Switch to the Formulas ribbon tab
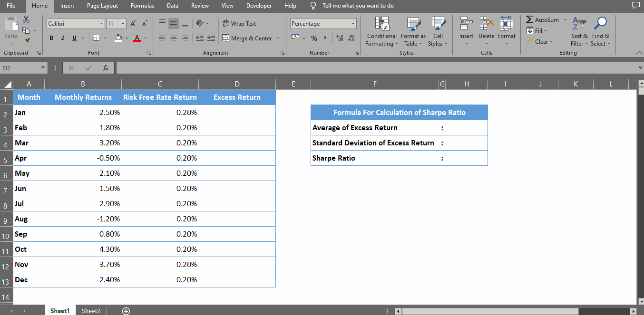This screenshot has height=315, width=644. tap(142, 6)
